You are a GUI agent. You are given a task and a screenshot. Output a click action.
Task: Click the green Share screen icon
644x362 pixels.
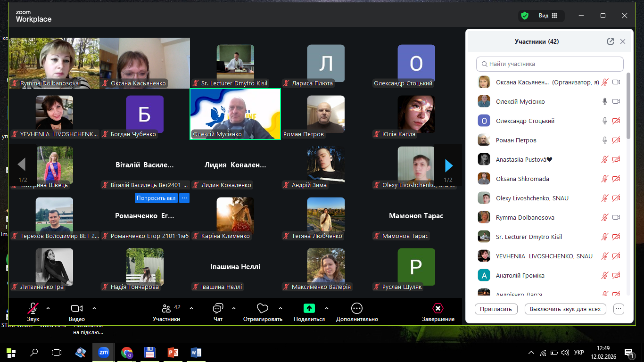[309, 309]
